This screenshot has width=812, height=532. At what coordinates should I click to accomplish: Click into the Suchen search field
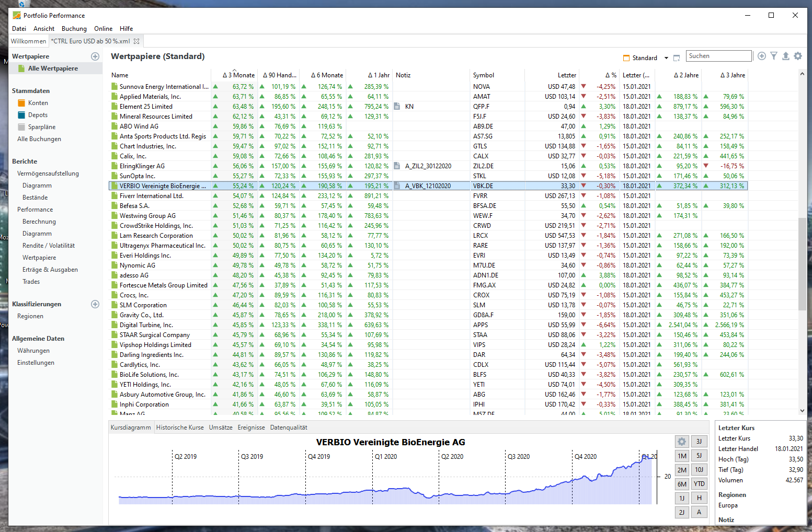(x=719, y=56)
